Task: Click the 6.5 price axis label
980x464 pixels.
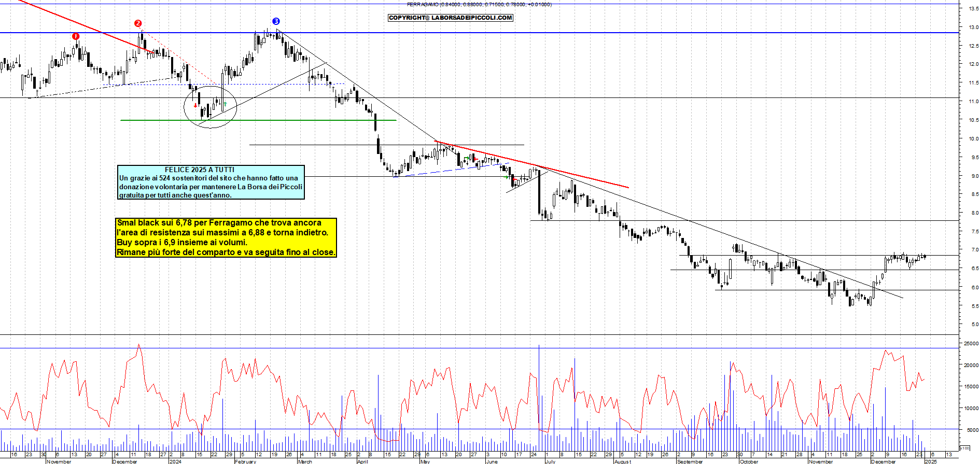Action: tap(975, 269)
